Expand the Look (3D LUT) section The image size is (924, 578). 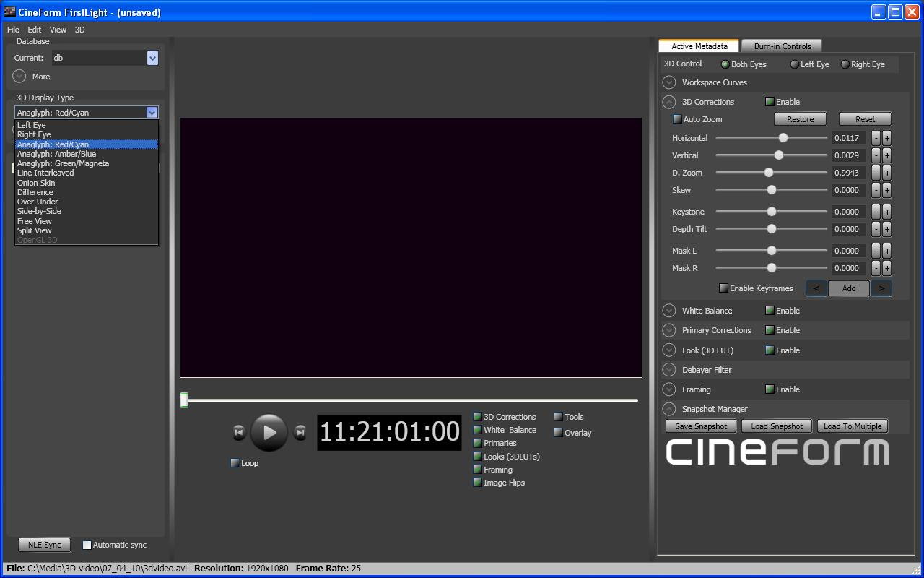tap(669, 350)
